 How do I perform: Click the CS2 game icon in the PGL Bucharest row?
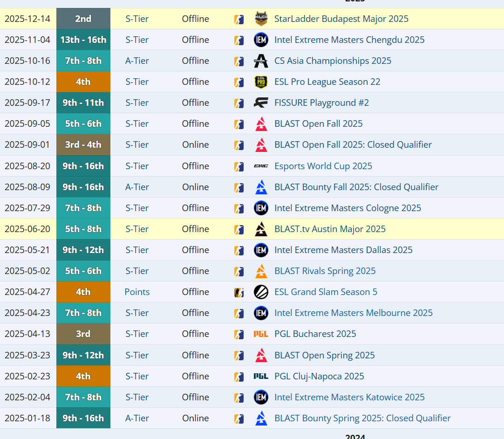[x=239, y=335]
